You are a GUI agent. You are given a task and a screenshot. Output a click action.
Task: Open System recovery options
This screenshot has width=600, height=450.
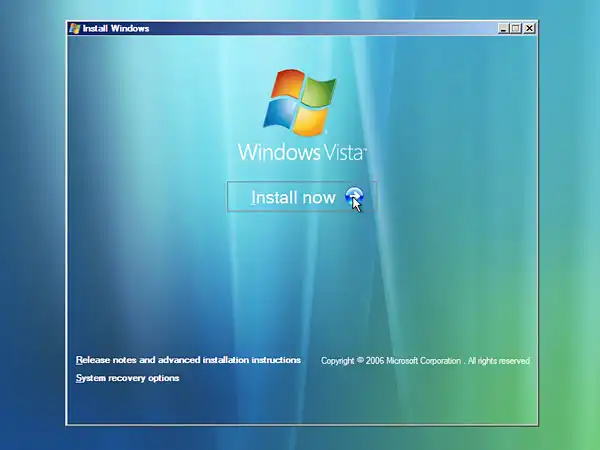pos(128,378)
